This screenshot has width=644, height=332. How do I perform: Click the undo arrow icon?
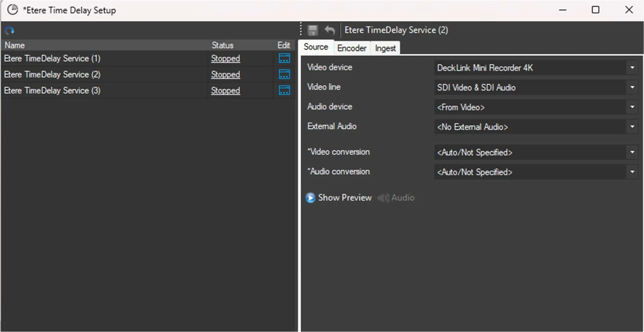coord(330,30)
